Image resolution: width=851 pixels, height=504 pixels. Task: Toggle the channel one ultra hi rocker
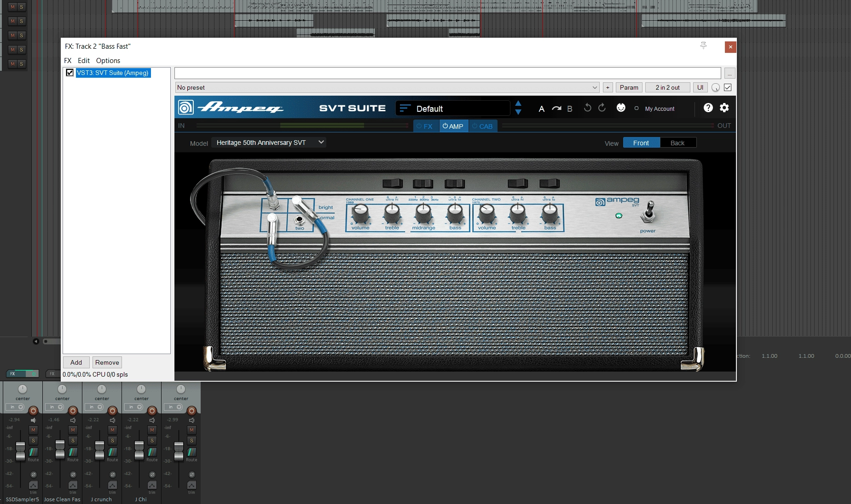pyautogui.click(x=393, y=183)
